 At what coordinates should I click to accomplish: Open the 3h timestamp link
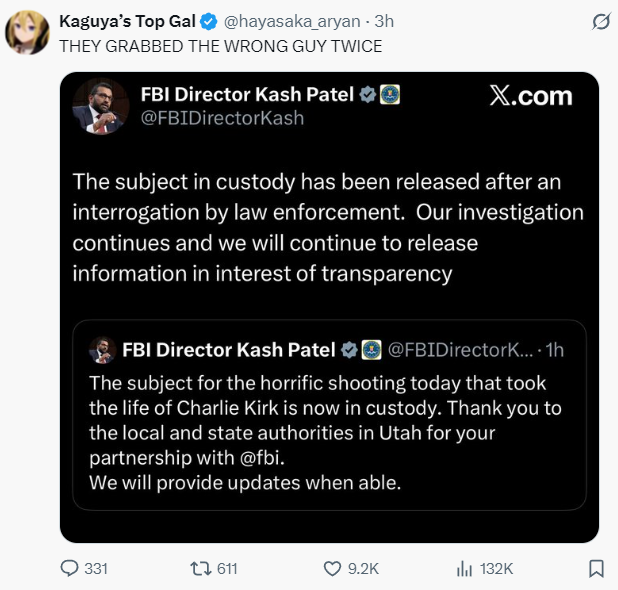pos(384,21)
